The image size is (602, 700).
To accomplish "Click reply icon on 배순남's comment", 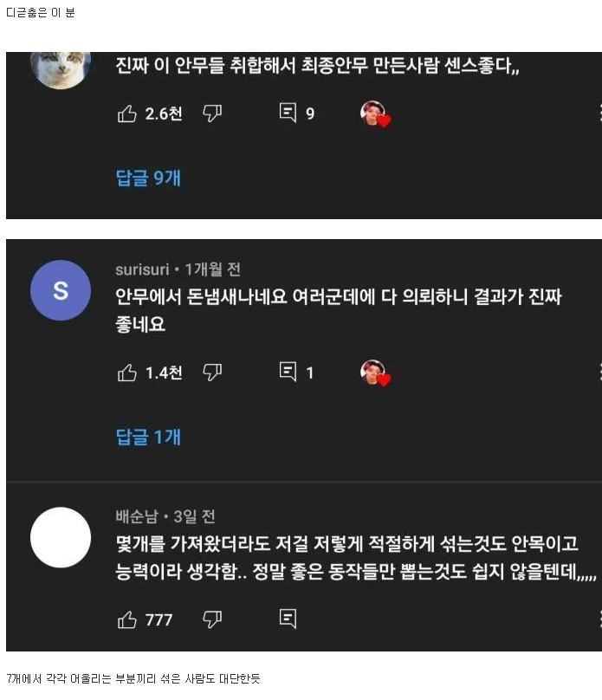I will click(288, 619).
